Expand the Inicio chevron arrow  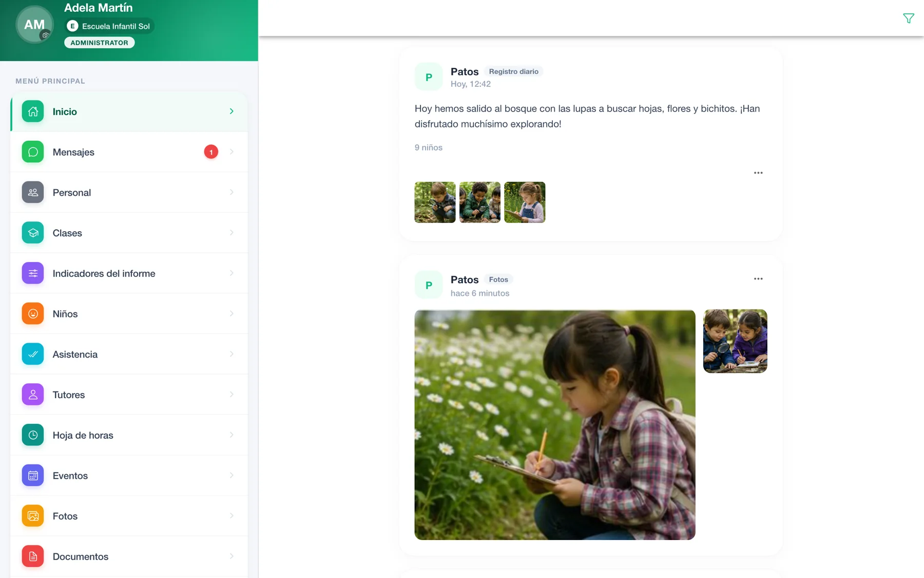232,111
